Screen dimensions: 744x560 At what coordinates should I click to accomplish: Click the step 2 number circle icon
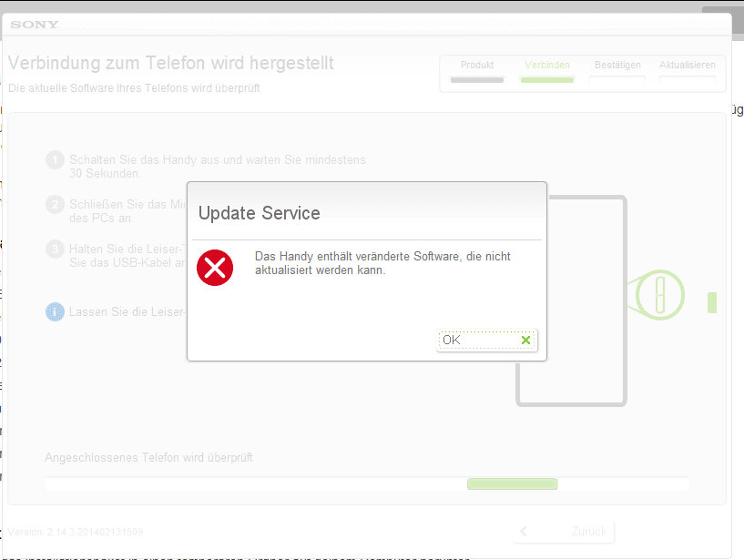(x=55, y=205)
